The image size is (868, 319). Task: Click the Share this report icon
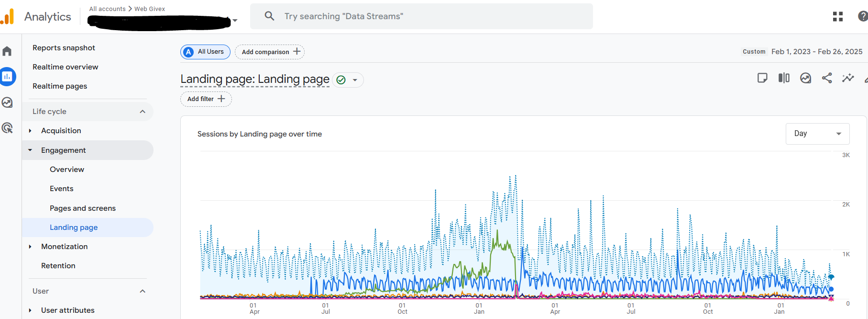(x=827, y=78)
